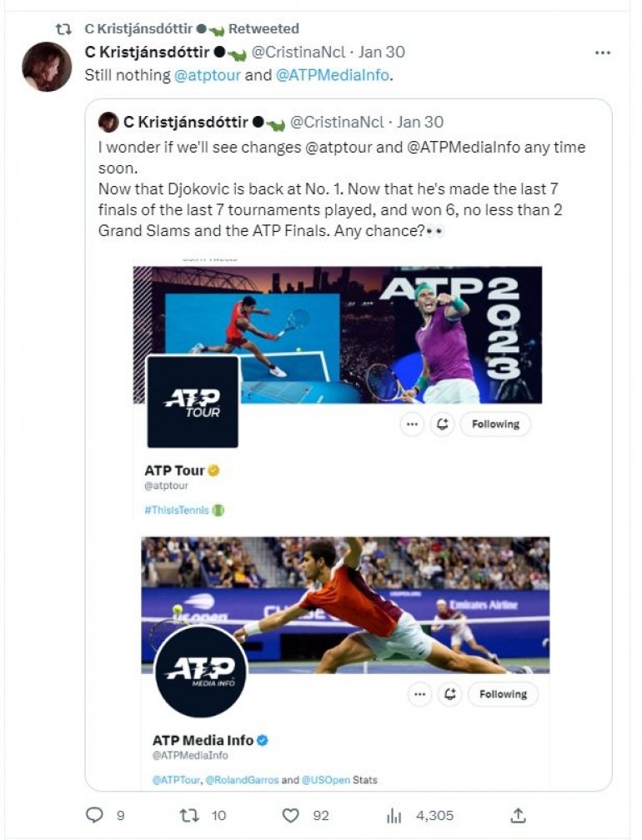Click the reply speech bubble icon
Image resolution: width=642 pixels, height=840 pixels.
point(94,815)
